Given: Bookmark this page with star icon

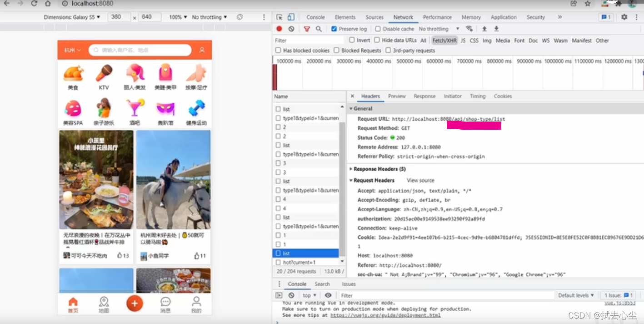Looking at the screenshot, I should pos(588,4).
